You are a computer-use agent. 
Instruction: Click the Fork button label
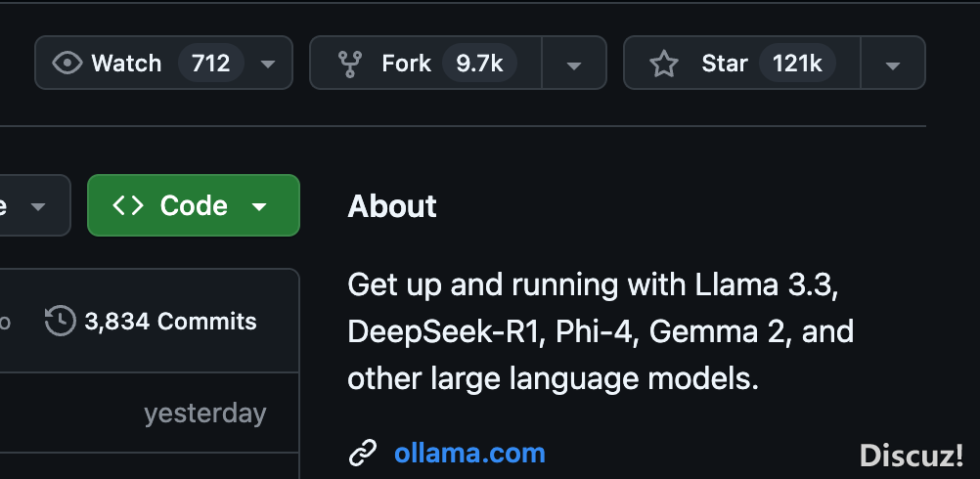(x=406, y=64)
